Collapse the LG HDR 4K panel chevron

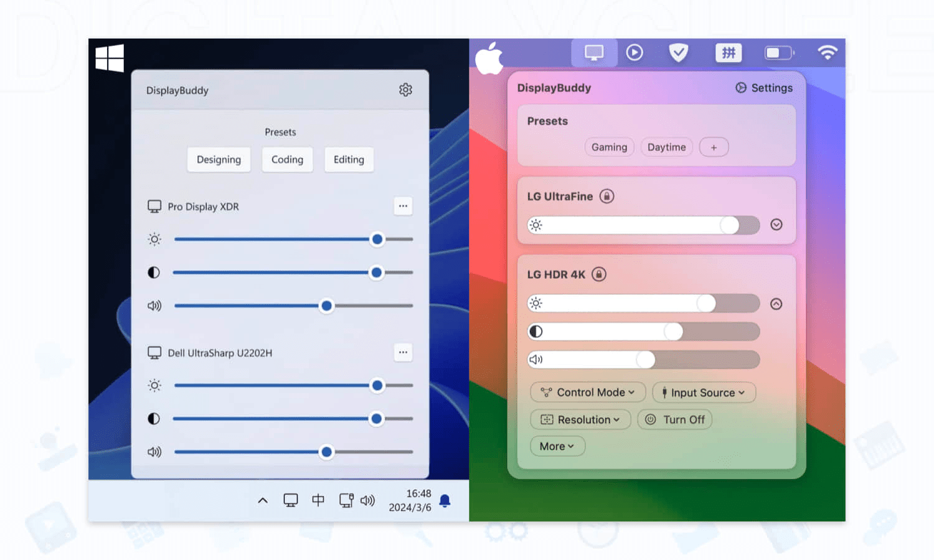point(776,304)
